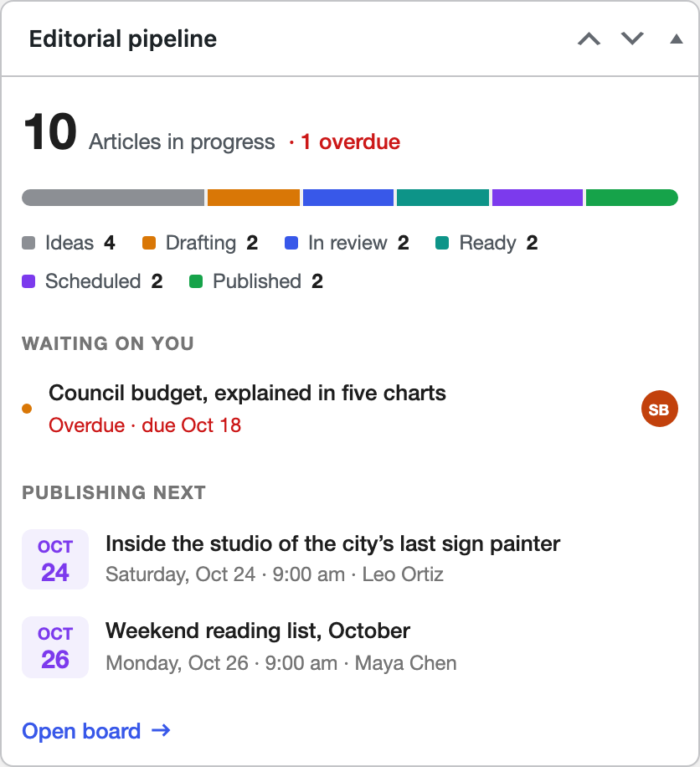This screenshot has width=700, height=767.
Task: Select the gray Ideas bar segment
Action: (x=113, y=198)
